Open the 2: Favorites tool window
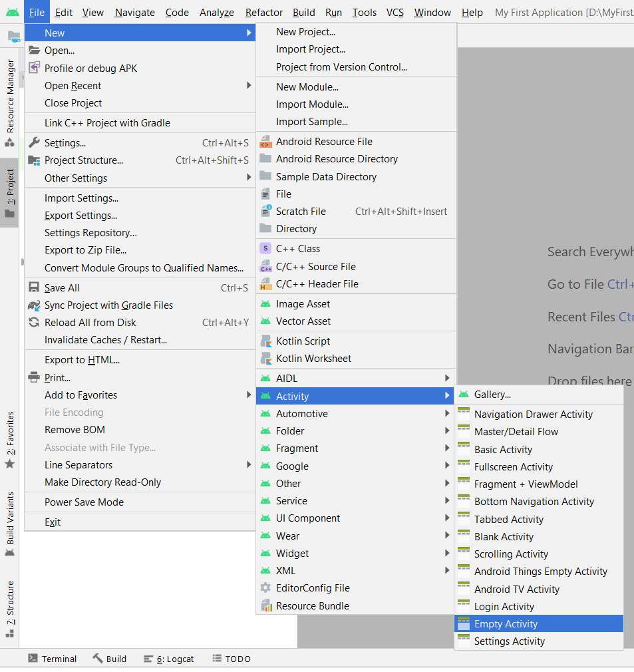 pos(10,440)
